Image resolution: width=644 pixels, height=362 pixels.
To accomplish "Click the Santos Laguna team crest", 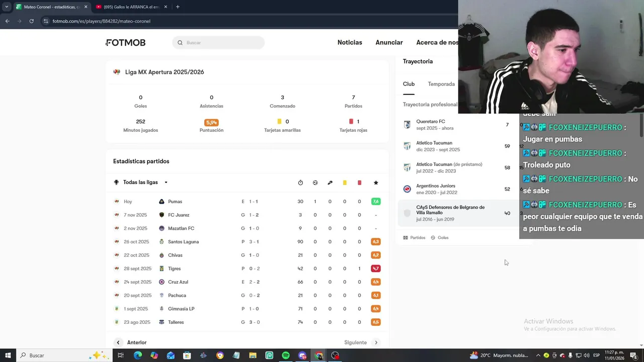I will 162,242.
